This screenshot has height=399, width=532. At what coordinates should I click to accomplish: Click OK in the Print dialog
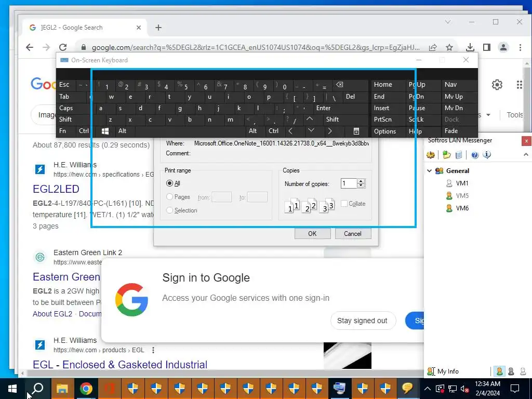point(312,233)
